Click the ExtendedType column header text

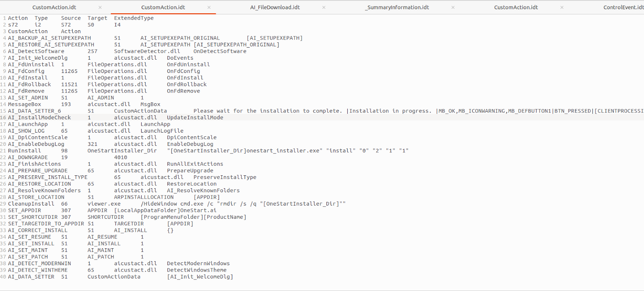coord(134,18)
